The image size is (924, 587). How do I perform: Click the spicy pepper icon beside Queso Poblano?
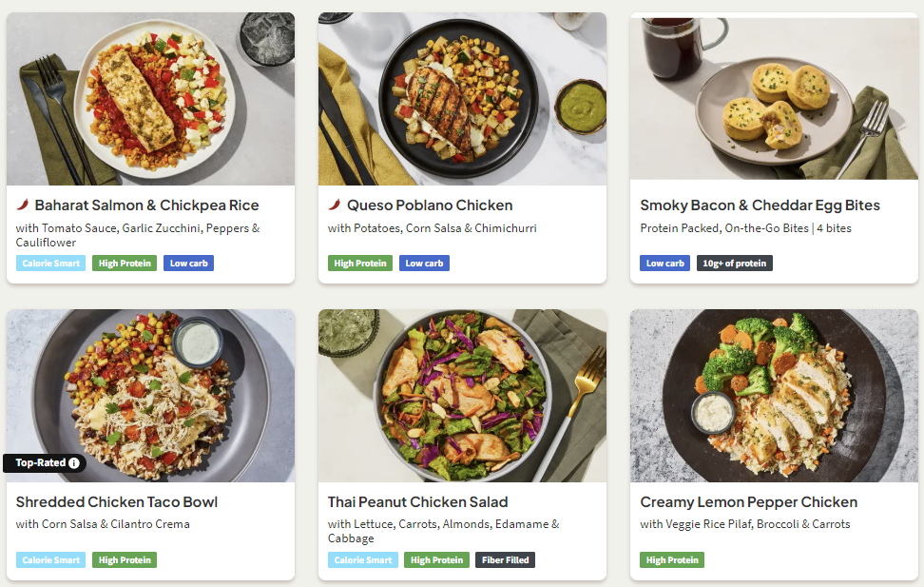coord(335,205)
